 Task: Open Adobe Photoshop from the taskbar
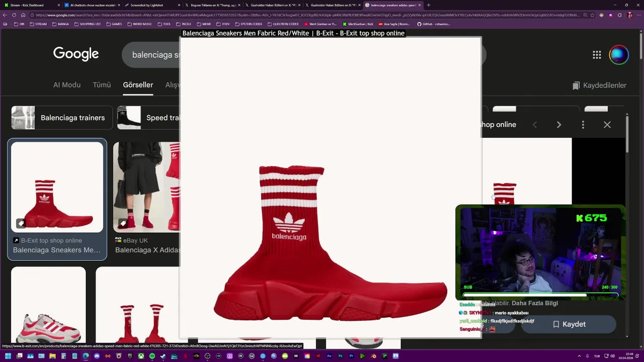point(340,356)
